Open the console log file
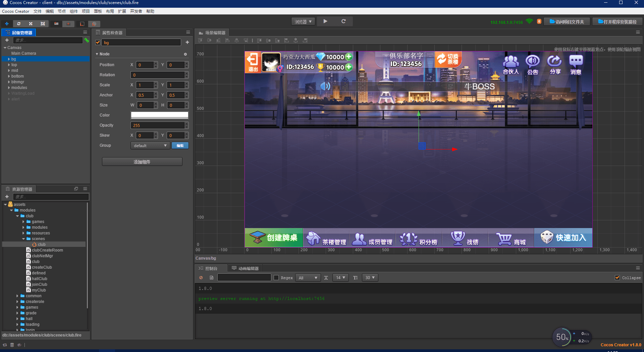The image size is (644, 352). (211, 278)
